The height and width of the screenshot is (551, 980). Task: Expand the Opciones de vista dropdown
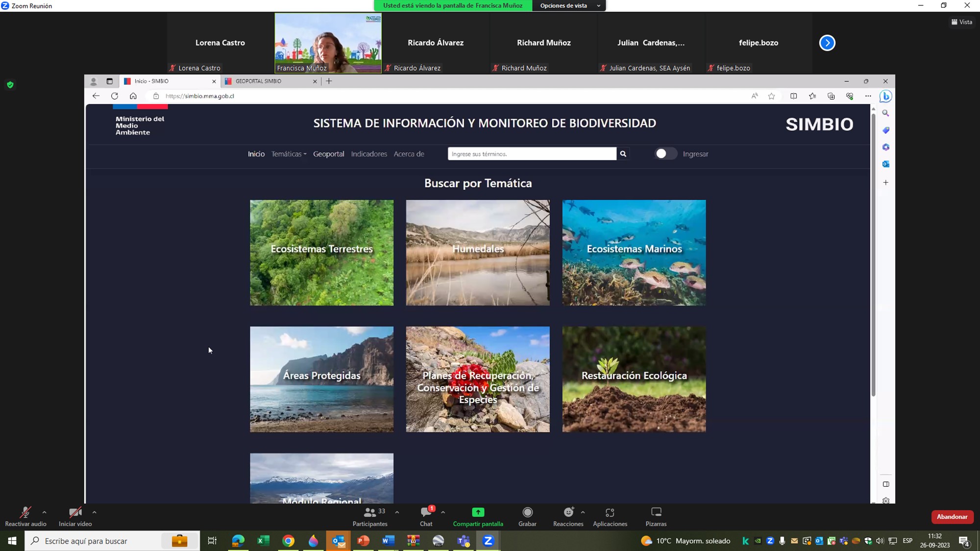pos(569,5)
